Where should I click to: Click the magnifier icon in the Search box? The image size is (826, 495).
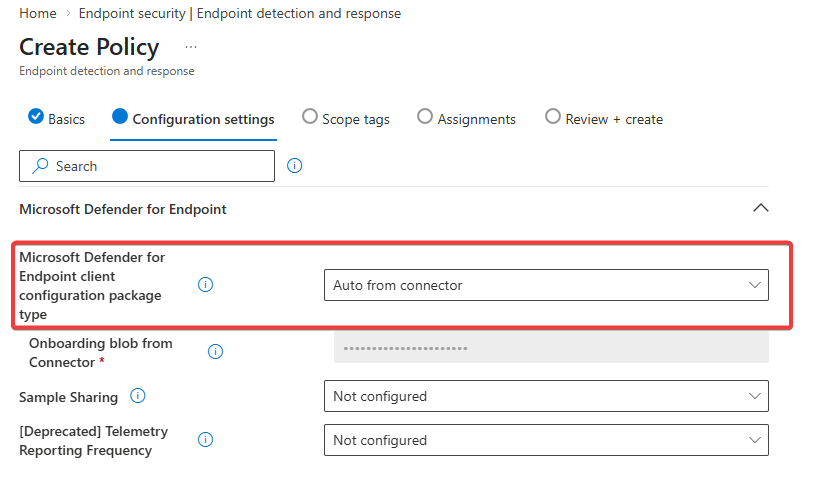coord(40,166)
